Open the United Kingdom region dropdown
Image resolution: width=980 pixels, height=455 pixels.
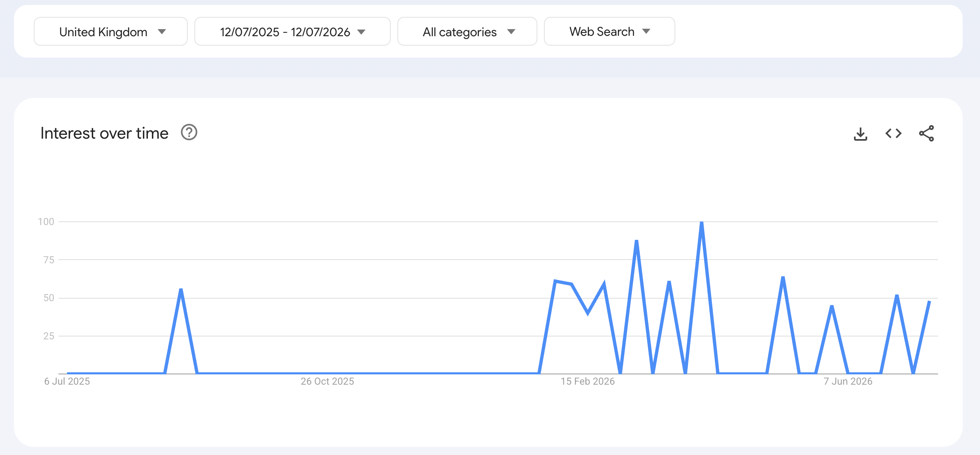[x=111, y=31]
